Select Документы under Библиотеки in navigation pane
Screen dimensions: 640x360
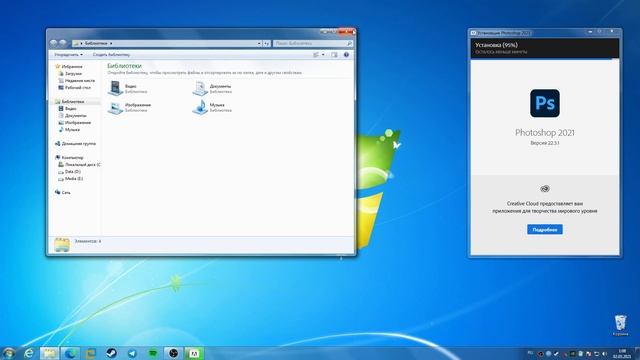coord(72,116)
